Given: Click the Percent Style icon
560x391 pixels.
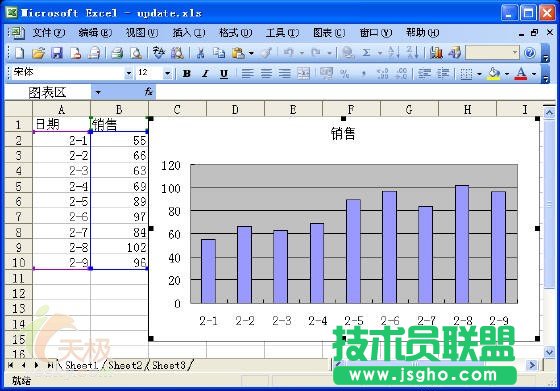Looking at the screenshot, I should point(345,74).
